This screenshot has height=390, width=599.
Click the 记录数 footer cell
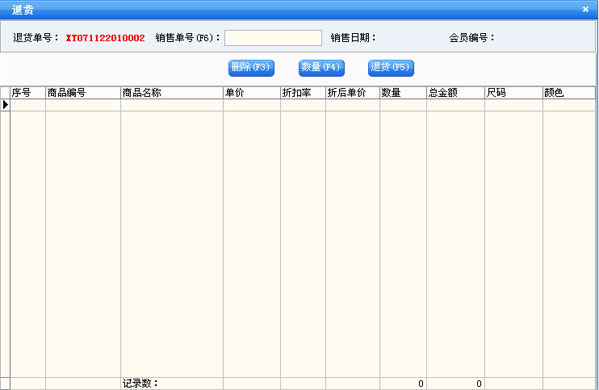point(172,383)
